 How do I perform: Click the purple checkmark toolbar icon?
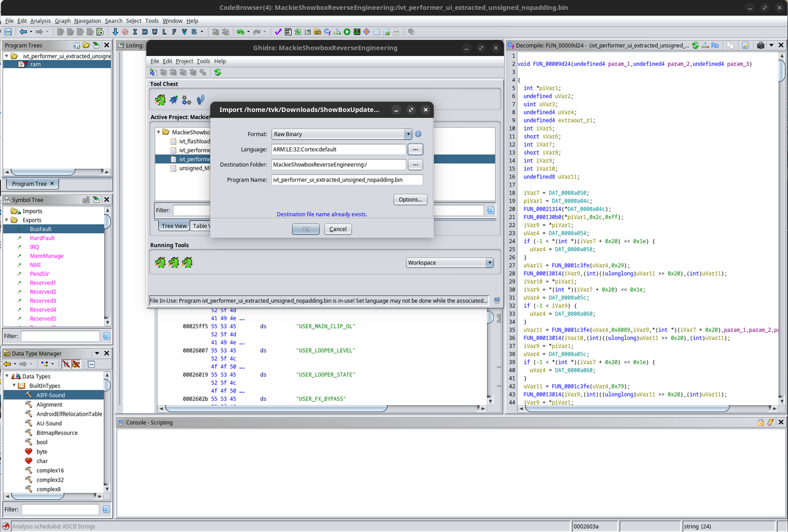pos(278,31)
